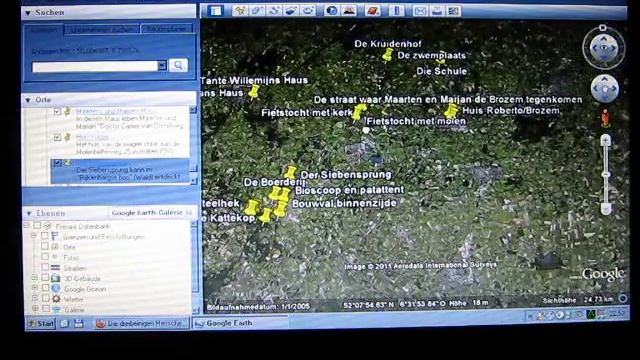
Task: Toggle the sidebar visibility toolbar icon
Action: (215, 11)
